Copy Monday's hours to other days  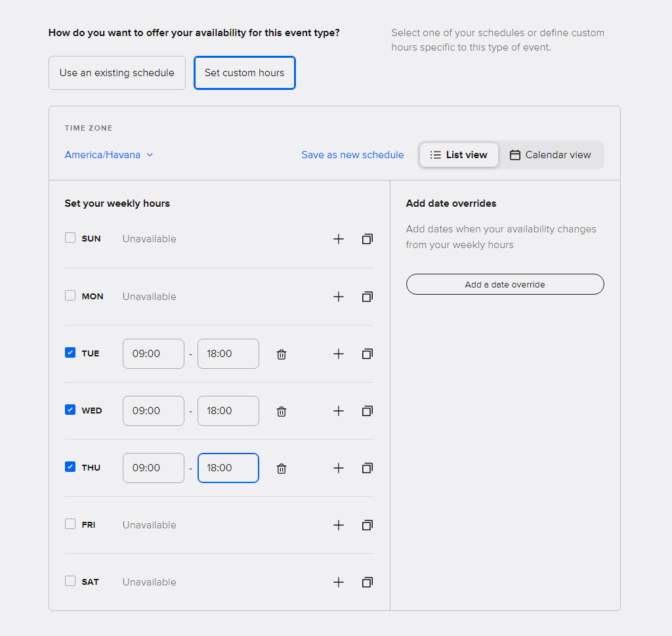coord(367,297)
